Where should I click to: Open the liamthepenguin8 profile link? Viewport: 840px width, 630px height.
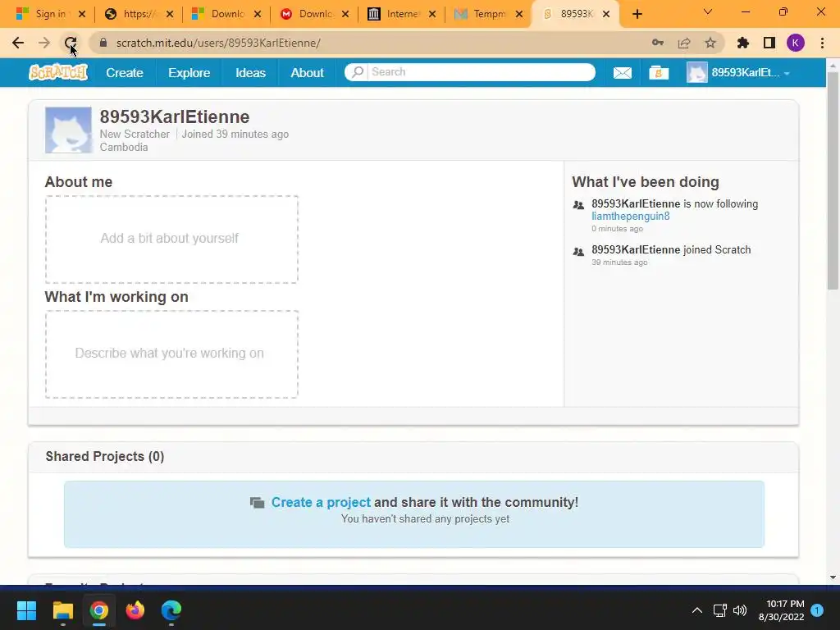[x=631, y=216]
